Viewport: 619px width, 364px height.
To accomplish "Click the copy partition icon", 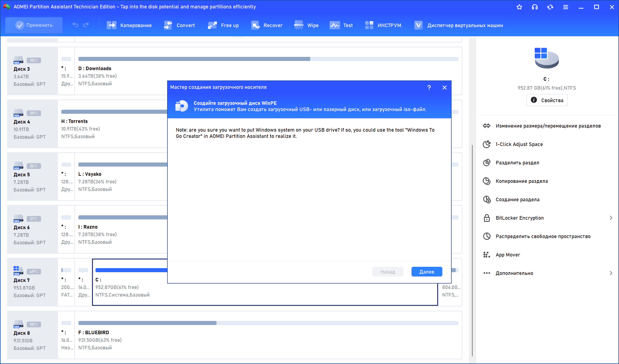I will 487,181.
